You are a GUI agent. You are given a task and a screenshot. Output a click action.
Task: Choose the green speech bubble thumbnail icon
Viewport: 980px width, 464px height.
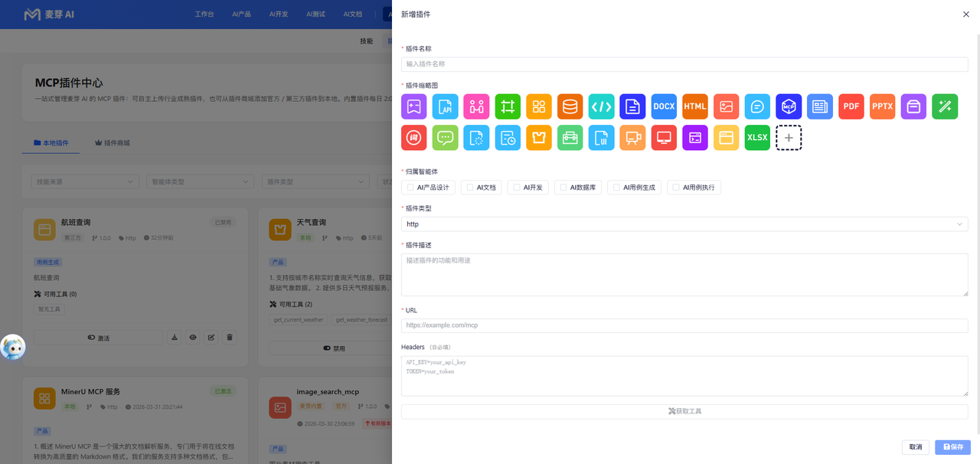click(x=445, y=138)
